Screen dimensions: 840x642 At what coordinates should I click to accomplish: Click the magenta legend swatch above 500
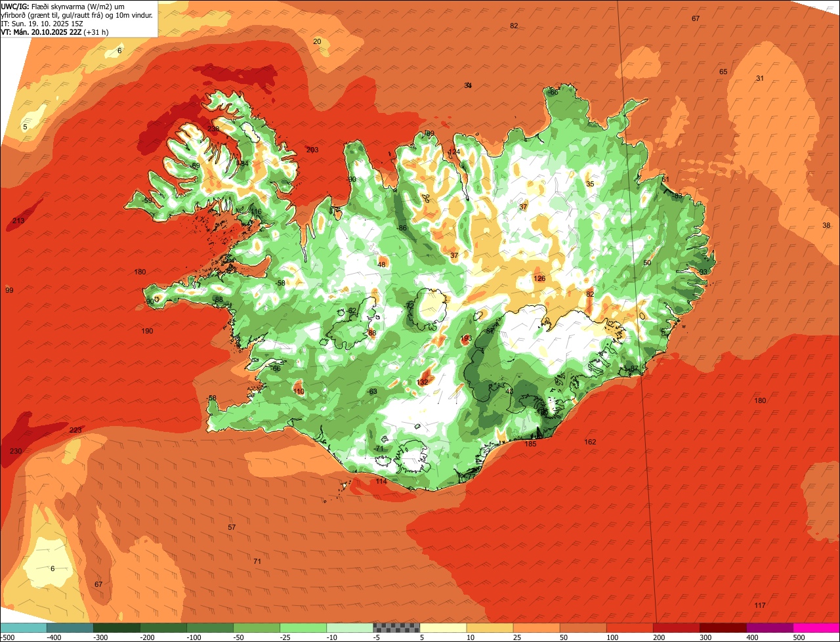coord(816,627)
